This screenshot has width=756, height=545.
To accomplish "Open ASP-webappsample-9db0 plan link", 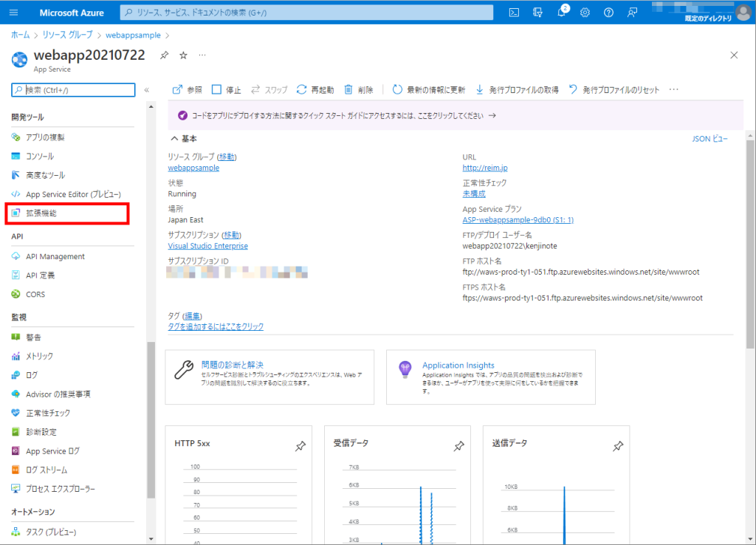I will click(518, 220).
